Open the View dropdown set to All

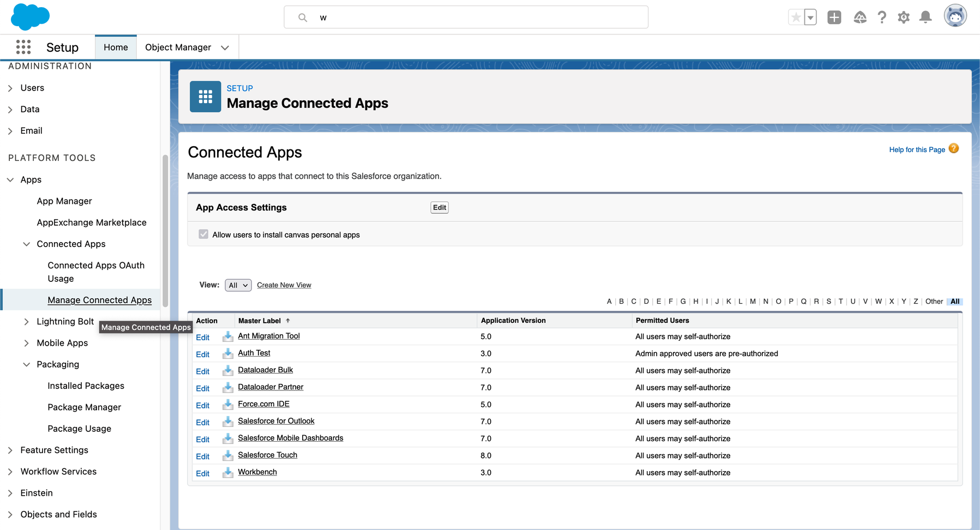tap(238, 285)
